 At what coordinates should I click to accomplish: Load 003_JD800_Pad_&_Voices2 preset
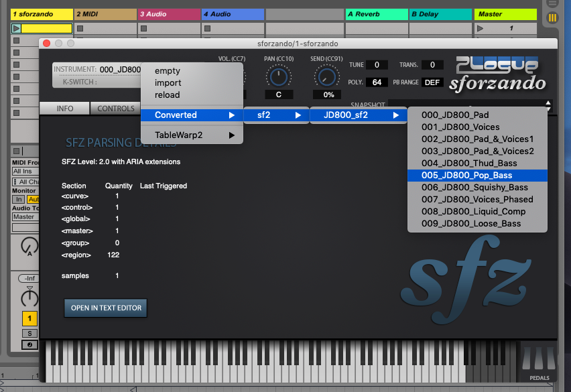477,151
